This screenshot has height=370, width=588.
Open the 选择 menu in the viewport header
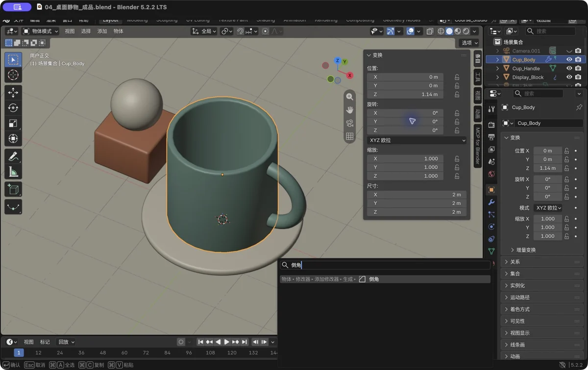tap(86, 31)
